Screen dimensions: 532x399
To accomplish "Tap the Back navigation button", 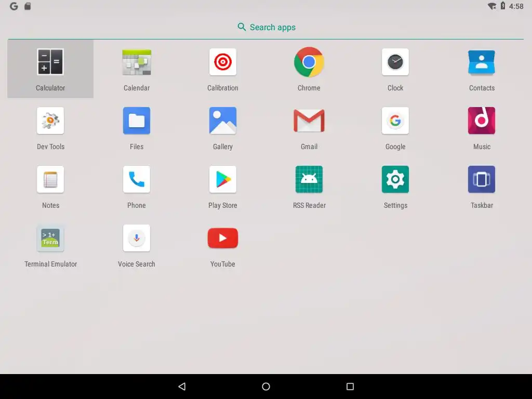I will coord(182,387).
